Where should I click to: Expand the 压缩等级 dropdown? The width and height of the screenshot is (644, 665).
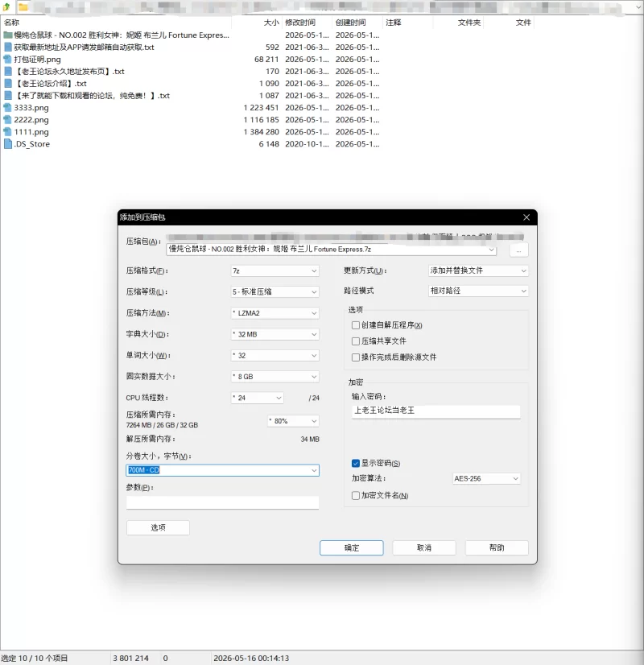point(275,291)
